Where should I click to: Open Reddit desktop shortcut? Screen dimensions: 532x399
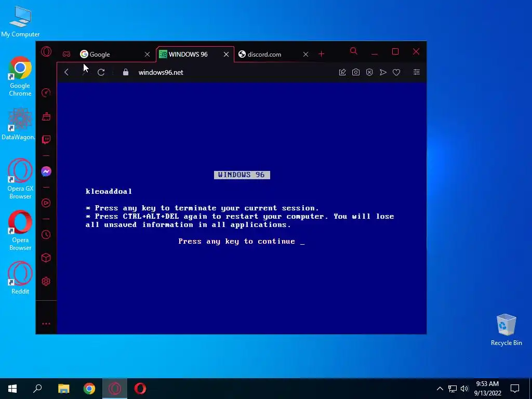coord(20,278)
